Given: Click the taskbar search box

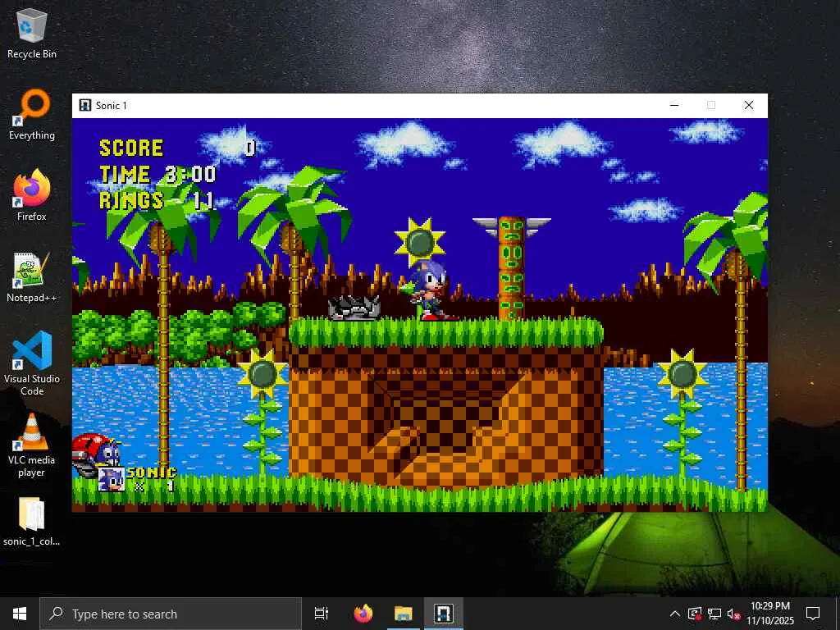Looking at the screenshot, I should 171,614.
